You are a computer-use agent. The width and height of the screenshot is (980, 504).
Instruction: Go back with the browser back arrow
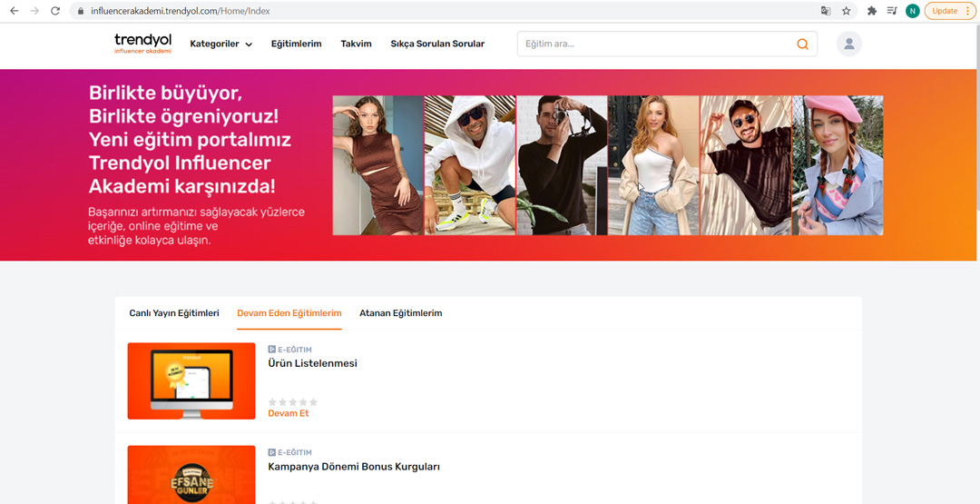tap(15, 11)
